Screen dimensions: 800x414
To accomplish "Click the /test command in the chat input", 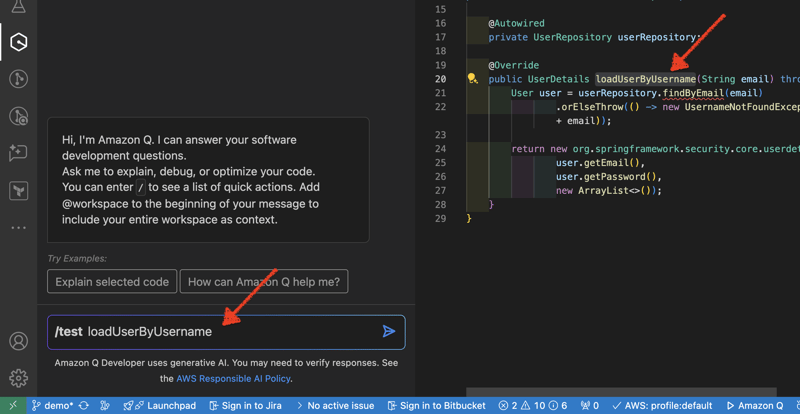I will [68, 332].
